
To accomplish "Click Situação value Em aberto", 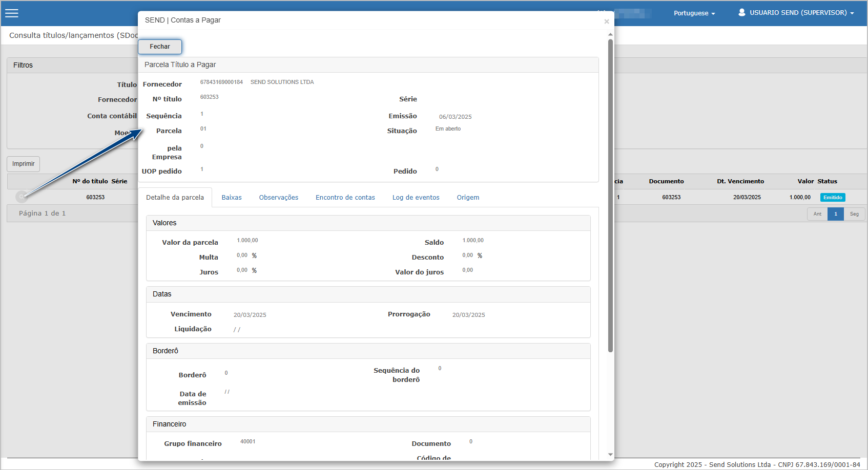I will [448, 129].
